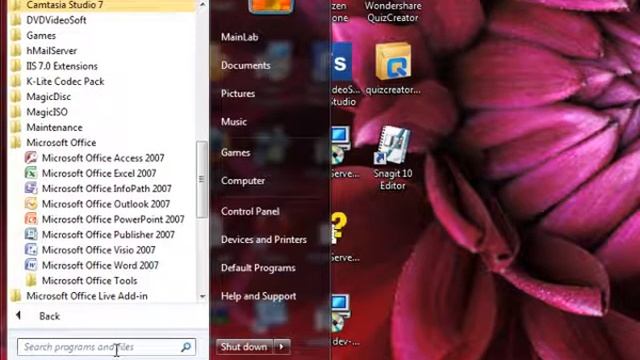The width and height of the screenshot is (640, 360).
Task: Open Microsoft Office Outlook 2007 icon
Action: 31,204
